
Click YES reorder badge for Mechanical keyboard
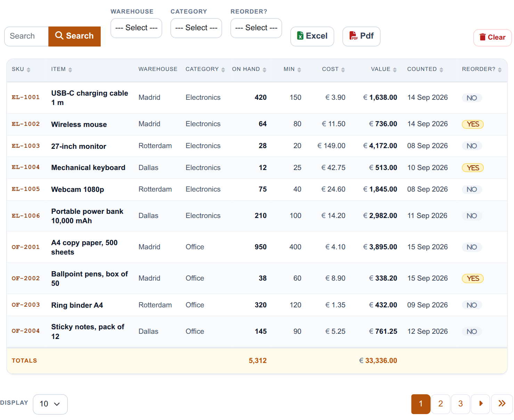(x=473, y=168)
